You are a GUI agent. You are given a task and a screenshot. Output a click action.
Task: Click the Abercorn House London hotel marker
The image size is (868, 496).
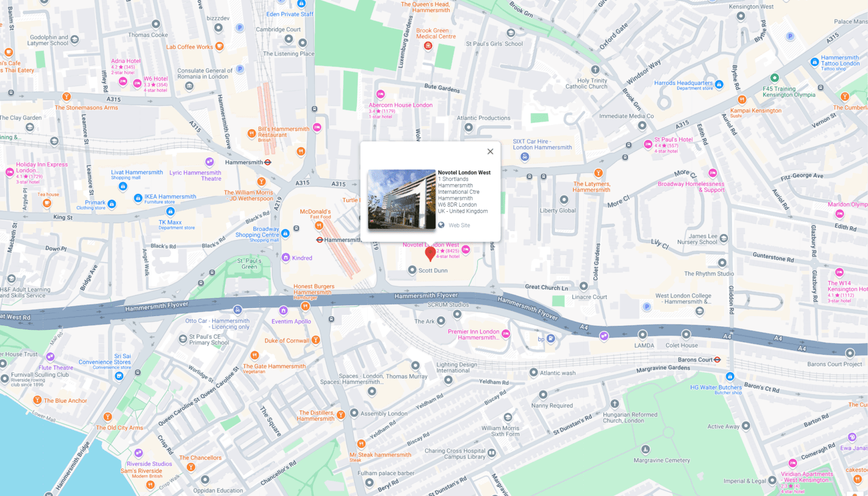pos(381,94)
